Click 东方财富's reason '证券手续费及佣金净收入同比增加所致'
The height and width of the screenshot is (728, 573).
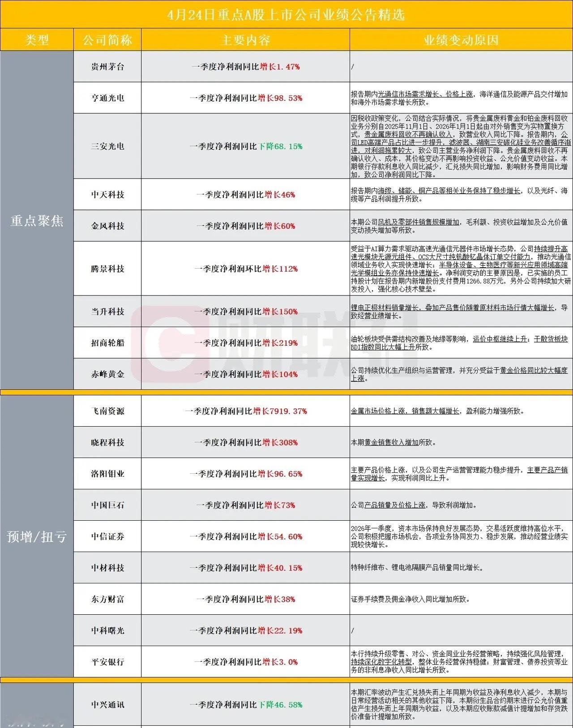(411, 599)
